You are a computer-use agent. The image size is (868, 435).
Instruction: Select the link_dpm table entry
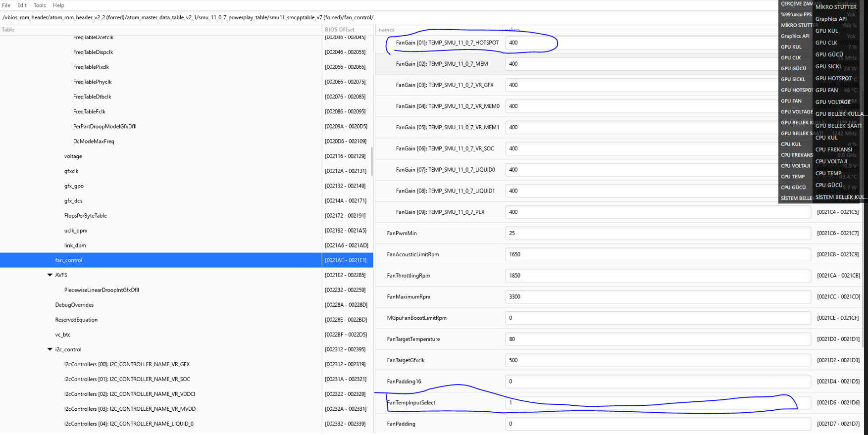75,245
